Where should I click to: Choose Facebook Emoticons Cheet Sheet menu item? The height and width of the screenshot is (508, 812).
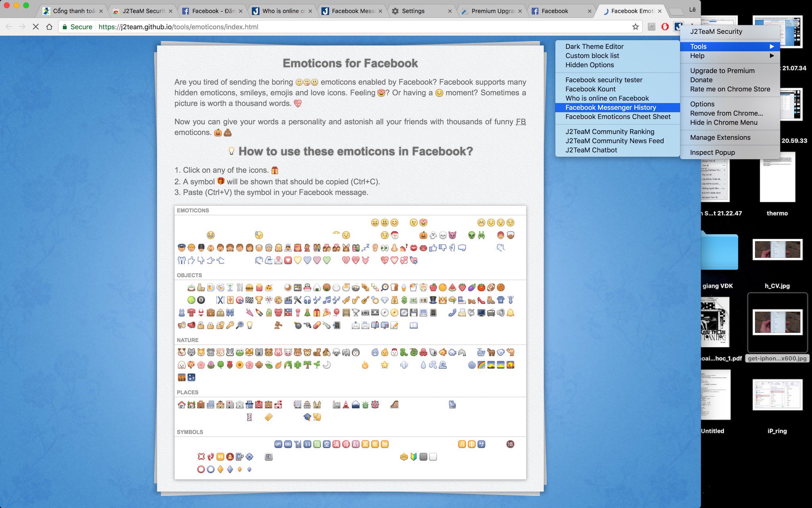tap(617, 117)
